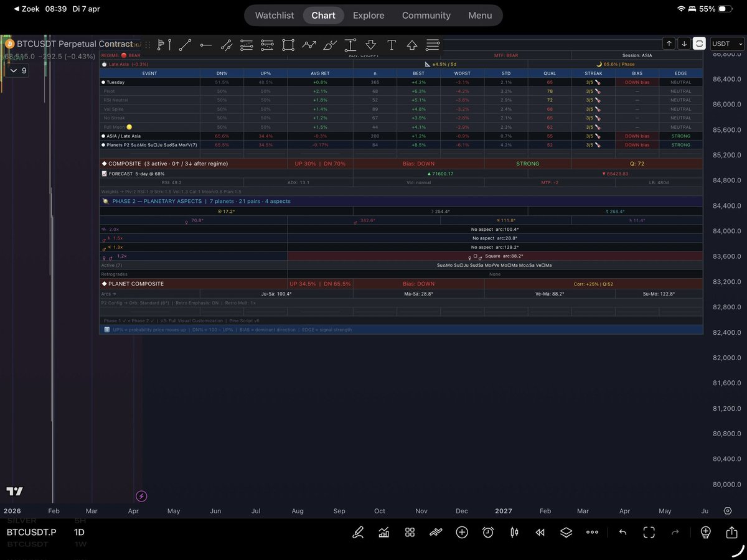This screenshot has height=560, width=747.
Task: Open the Menu tab
Action: click(x=480, y=15)
